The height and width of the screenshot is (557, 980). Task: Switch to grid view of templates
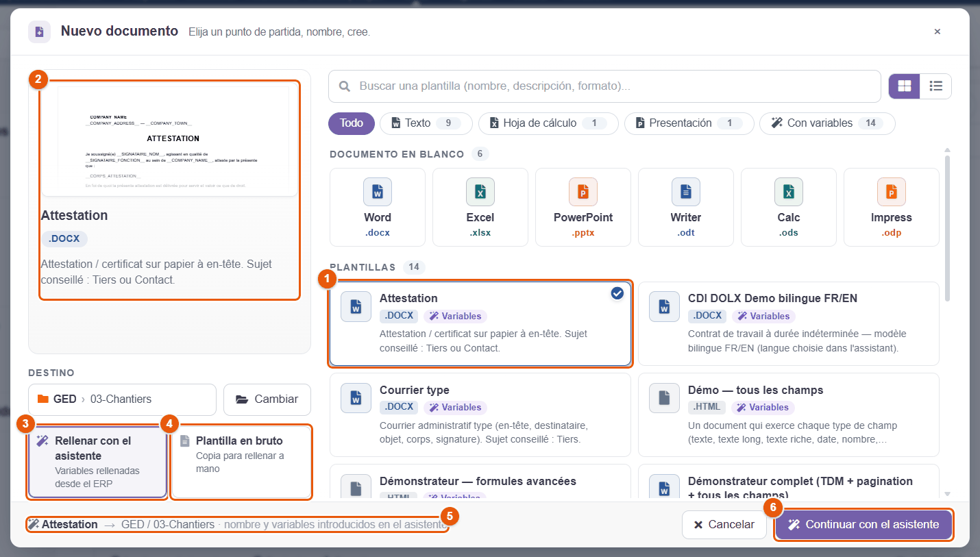[905, 86]
